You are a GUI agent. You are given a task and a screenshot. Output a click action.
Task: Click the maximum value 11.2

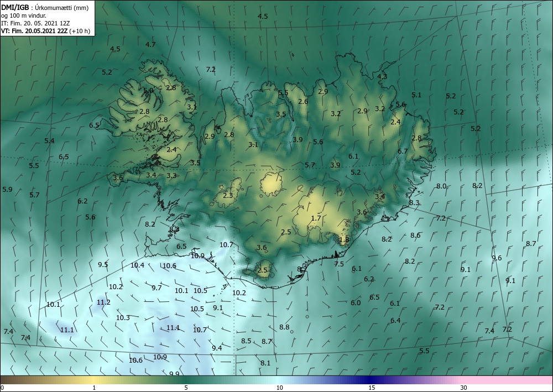[x=103, y=302]
